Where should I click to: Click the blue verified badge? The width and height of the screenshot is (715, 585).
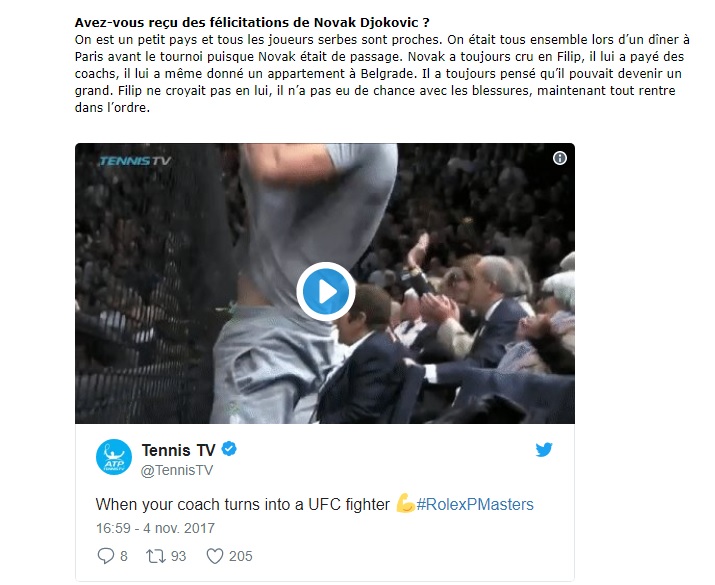(229, 449)
